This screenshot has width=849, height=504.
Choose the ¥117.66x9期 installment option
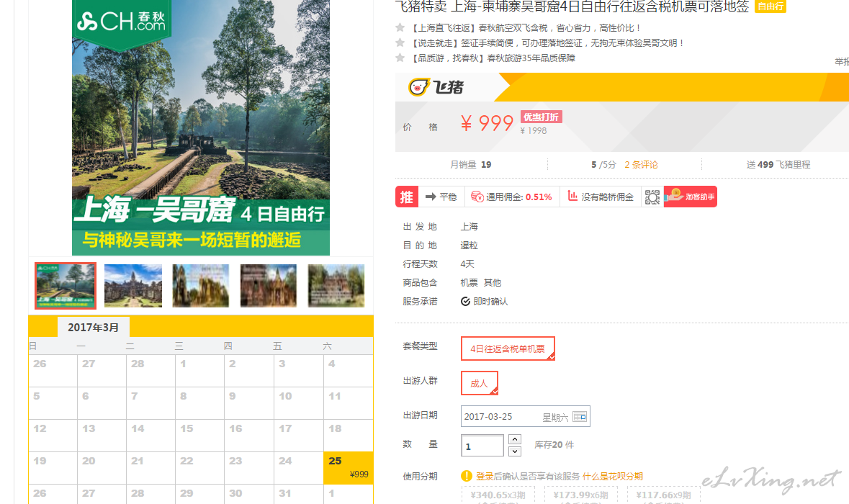pos(663,495)
